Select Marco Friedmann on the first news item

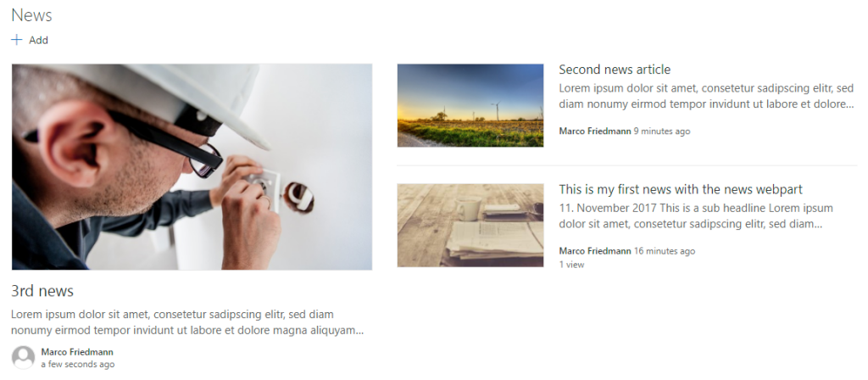click(x=595, y=251)
